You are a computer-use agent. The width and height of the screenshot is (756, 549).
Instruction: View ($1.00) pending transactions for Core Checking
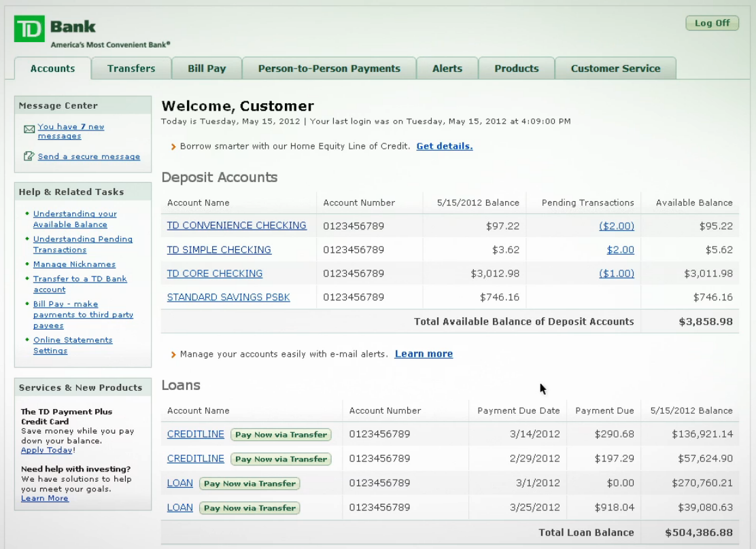point(617,273)
